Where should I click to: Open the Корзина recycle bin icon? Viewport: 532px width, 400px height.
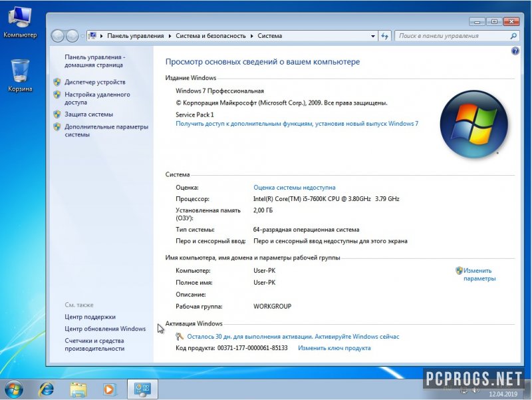(20, 75)
